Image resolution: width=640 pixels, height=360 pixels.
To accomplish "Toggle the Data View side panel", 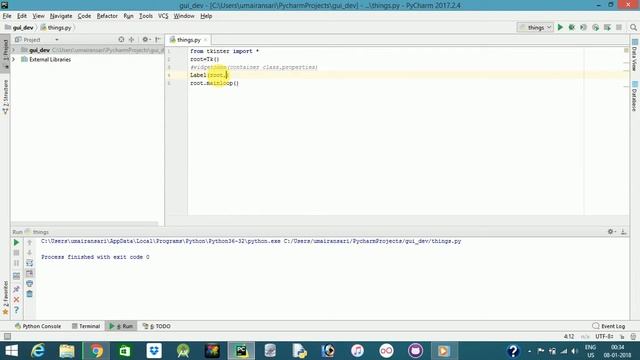I will click(634, 55).
